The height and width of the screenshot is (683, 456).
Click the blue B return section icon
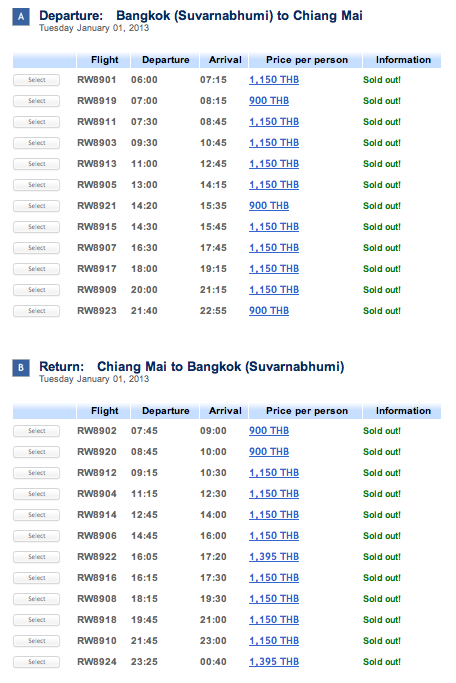21,368
